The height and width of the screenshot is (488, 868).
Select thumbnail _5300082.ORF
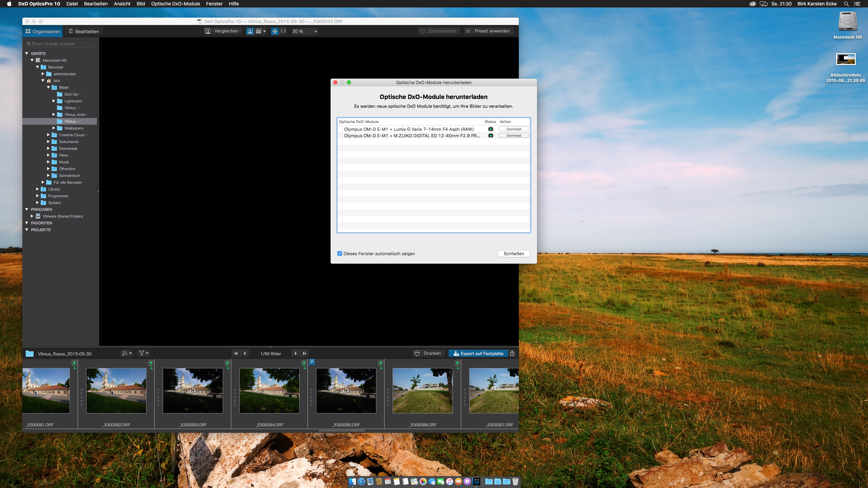click(x=116, y=390)
